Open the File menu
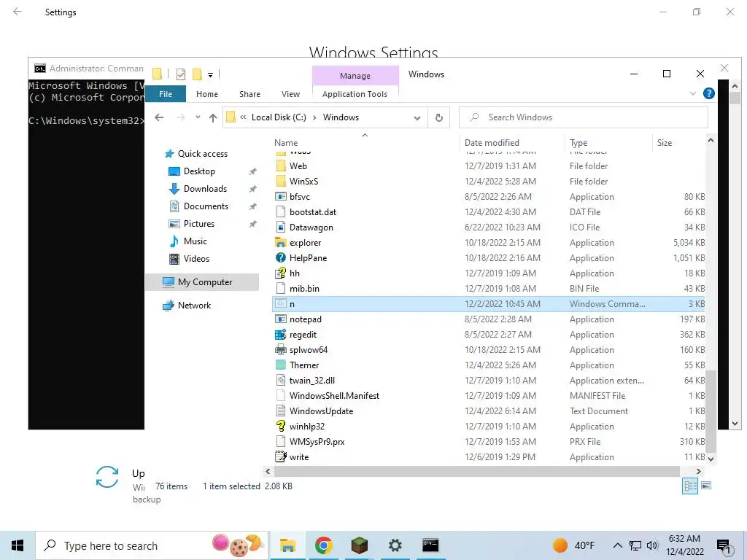 point(166,94)
